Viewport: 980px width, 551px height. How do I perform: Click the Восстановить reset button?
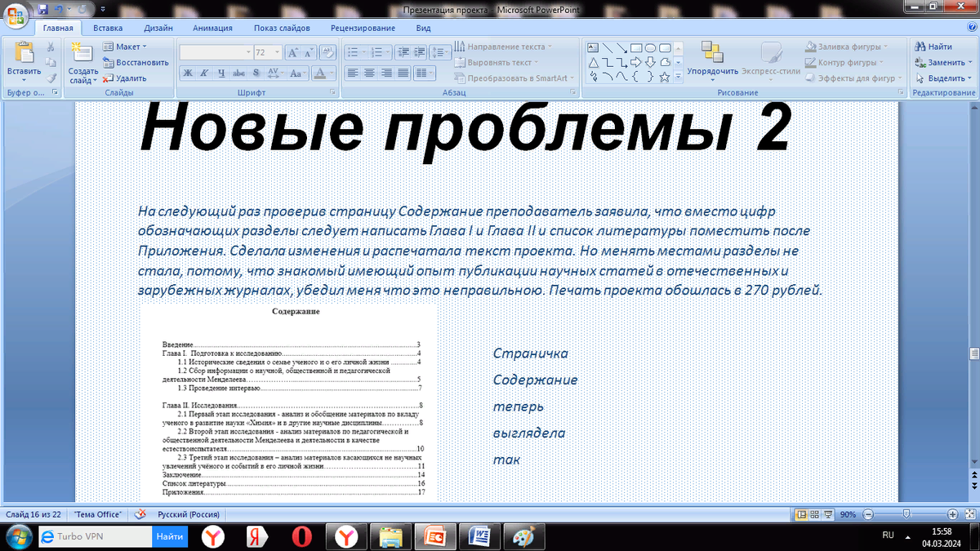136,62
